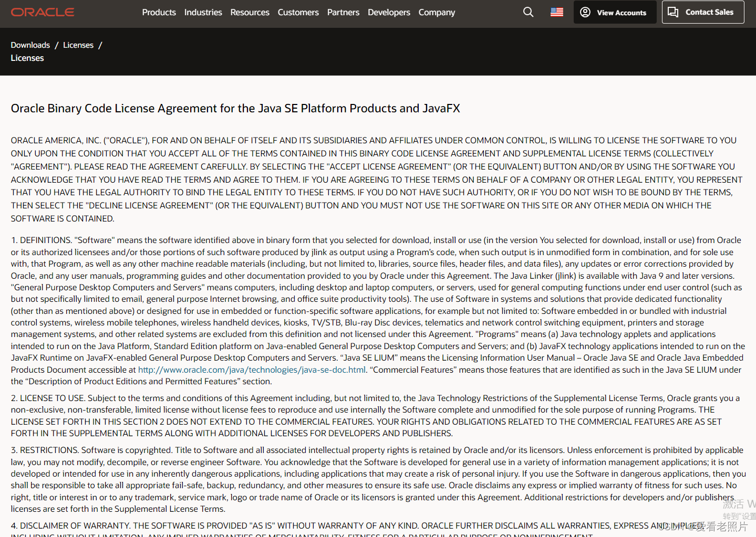Open the Products menu
The height and width of the screenshot is (537, 756).
(159, 12)
